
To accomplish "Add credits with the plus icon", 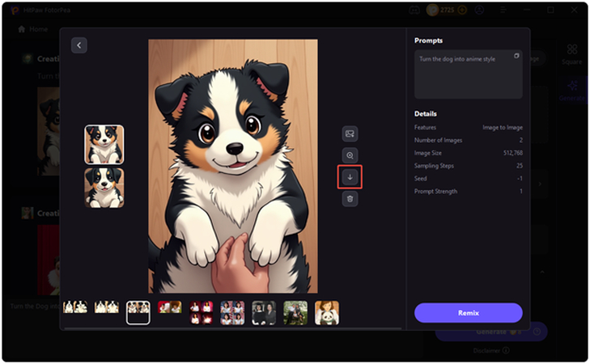I will (462, 11).
